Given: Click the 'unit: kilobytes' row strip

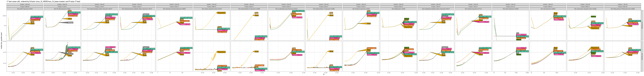Looking at the screenshot, I should pos(642,25).
